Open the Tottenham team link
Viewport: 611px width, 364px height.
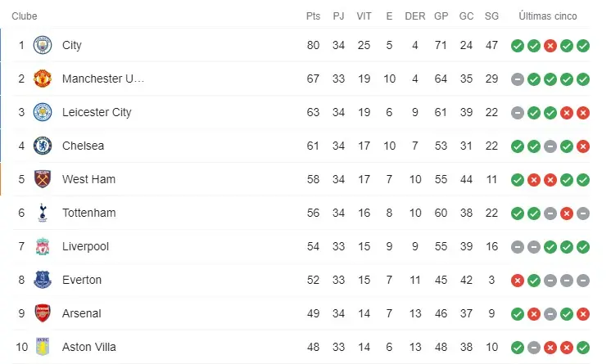pos(88,213)
